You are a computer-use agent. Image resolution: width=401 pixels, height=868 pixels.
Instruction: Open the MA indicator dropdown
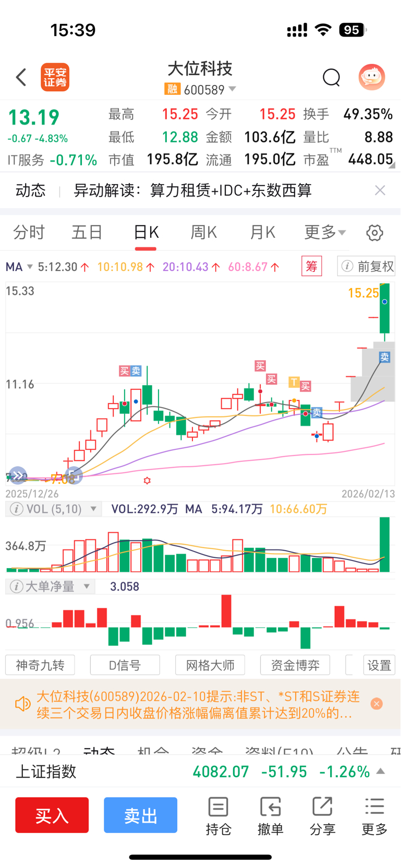pos(19,267)
